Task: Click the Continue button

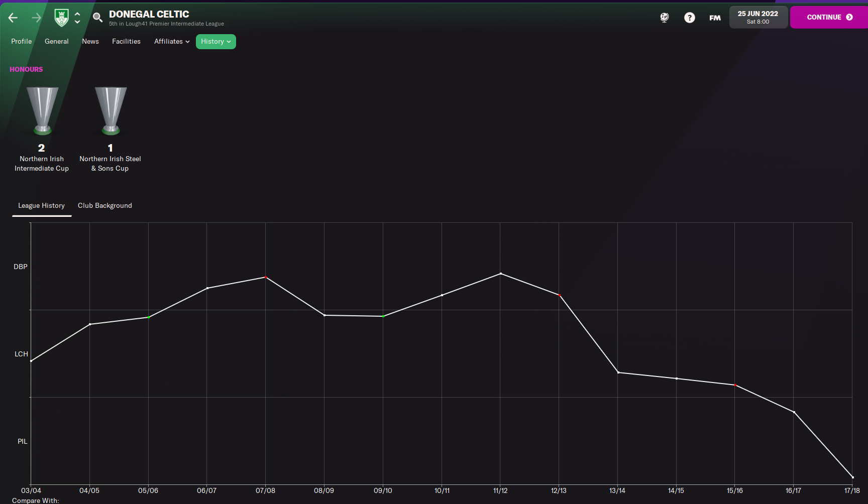Action: tap(829, 17)
